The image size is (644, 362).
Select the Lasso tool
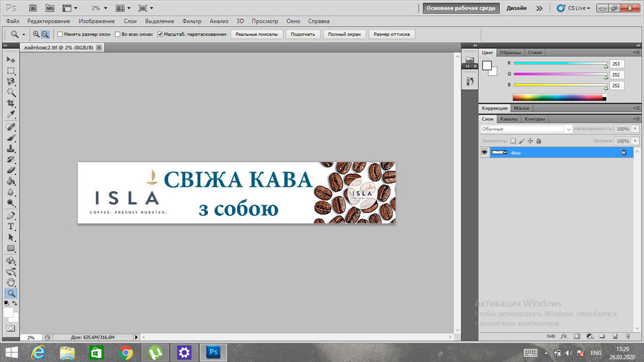[11, 81]
